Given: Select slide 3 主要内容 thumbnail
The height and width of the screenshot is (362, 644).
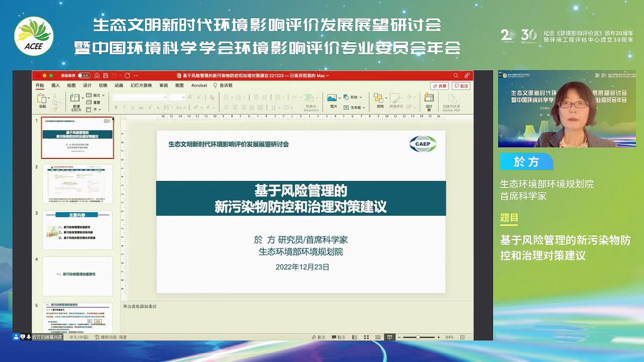Looking at the screenshot, I should pos(77,230).
